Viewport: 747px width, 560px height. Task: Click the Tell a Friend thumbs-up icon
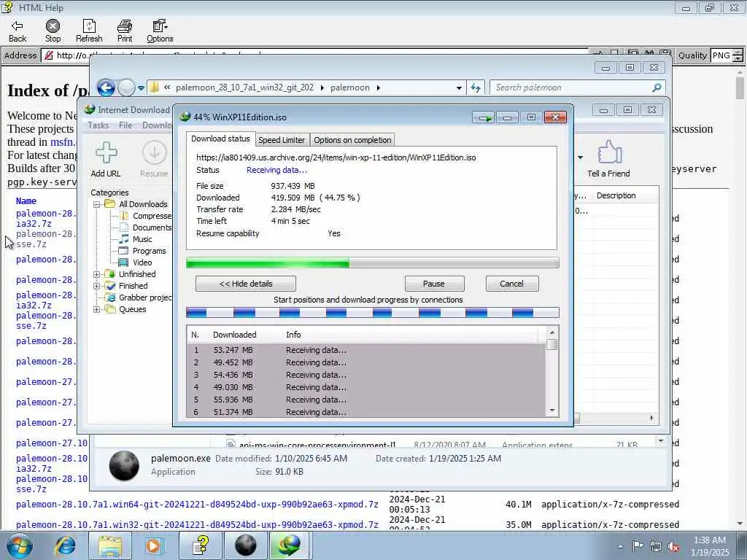click(x=609, y=152)
